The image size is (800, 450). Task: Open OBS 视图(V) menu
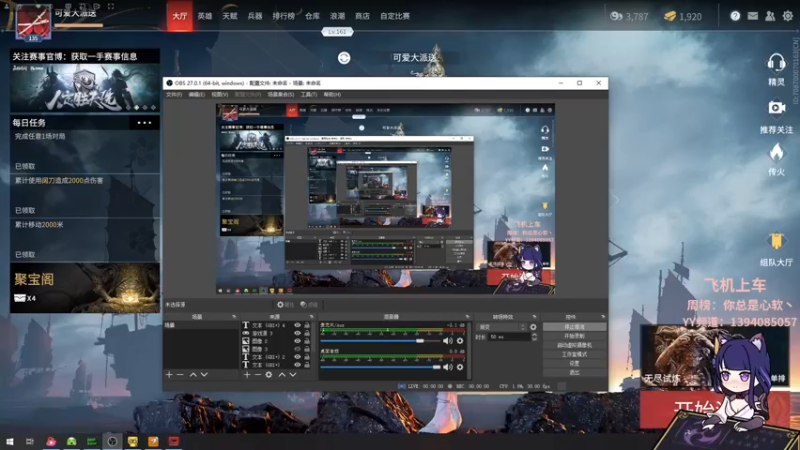click(219, 94)
